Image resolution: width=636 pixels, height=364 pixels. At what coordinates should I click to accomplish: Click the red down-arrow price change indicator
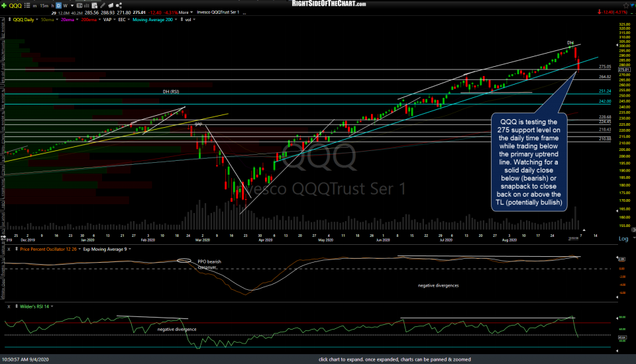click(599, 12)
